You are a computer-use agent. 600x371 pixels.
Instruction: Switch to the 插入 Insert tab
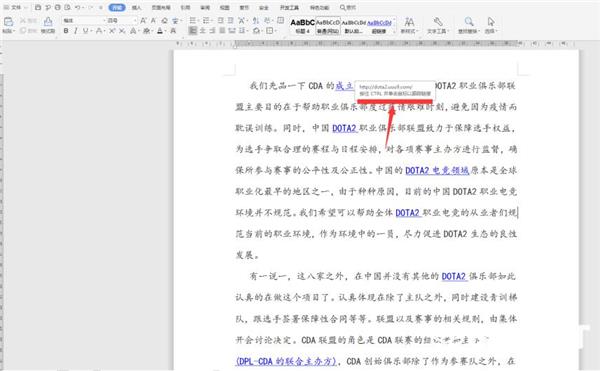point(136,8)
